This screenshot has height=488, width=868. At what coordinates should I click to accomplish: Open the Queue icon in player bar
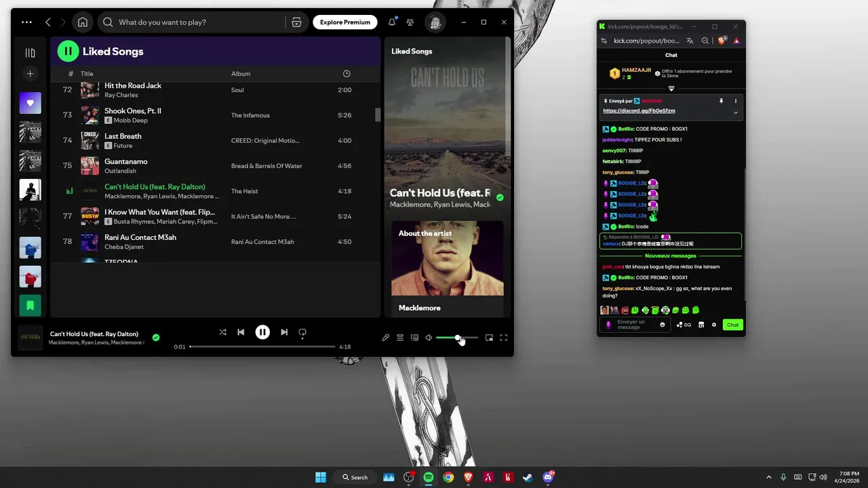400,338
